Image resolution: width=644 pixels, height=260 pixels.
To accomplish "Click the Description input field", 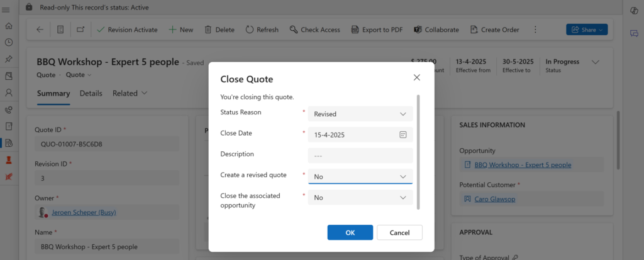I will tap(360, 154).
